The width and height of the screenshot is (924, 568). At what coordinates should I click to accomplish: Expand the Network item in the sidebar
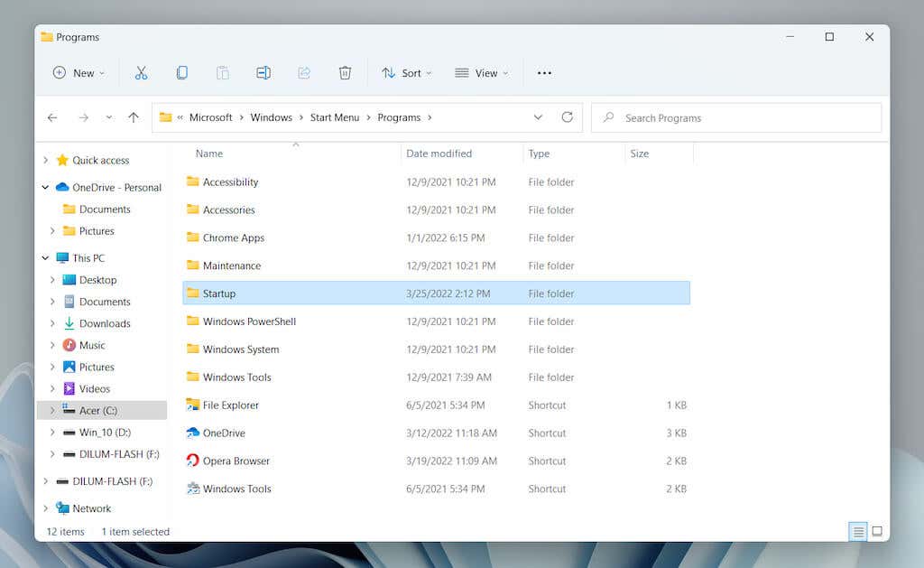(x=45, y=508)
